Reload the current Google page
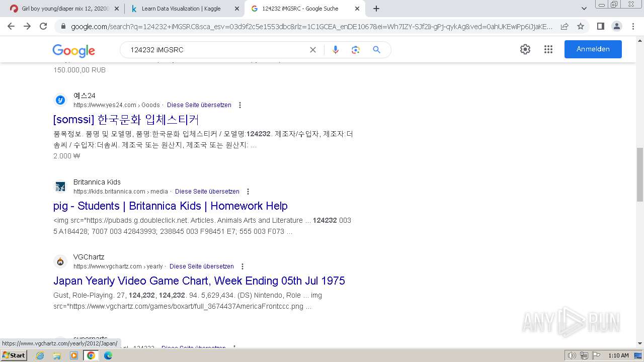 point(43,26)
